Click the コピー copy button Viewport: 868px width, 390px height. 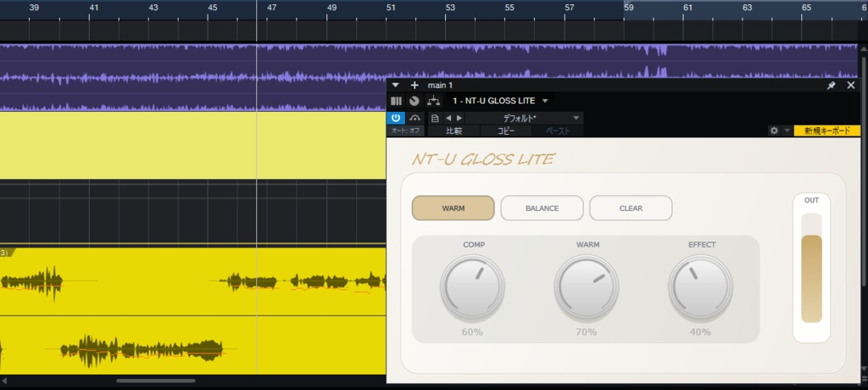(506, 131)
